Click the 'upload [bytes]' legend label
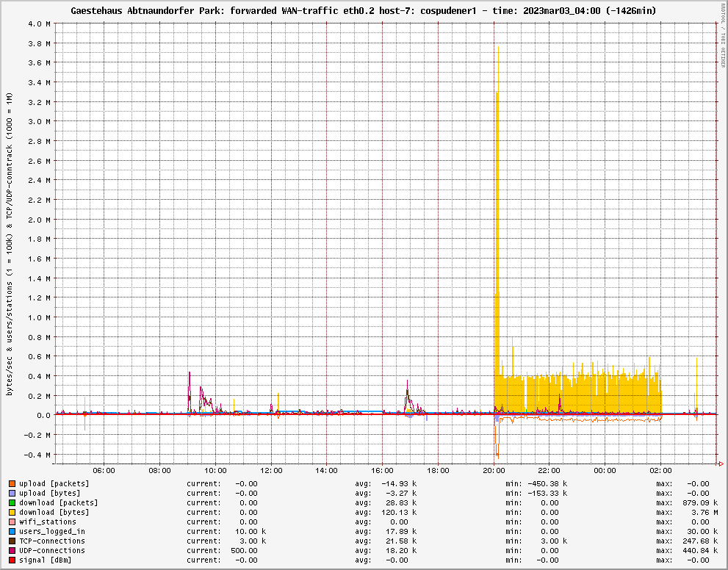The image size is (728, 570). tap(50, 494)
